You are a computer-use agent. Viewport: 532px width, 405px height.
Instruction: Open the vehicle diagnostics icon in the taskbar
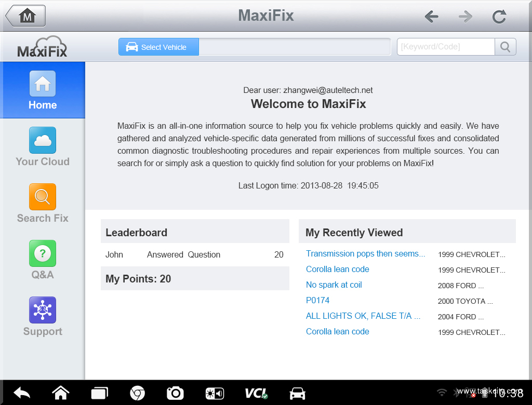coord(297,393)
